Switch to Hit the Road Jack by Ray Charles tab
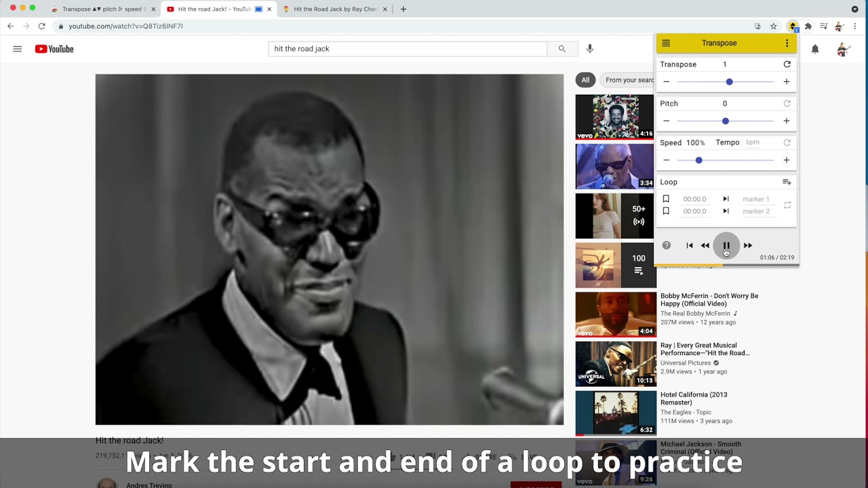The height and width of the screenshot is (488, 868). click(x=335, y=9)
